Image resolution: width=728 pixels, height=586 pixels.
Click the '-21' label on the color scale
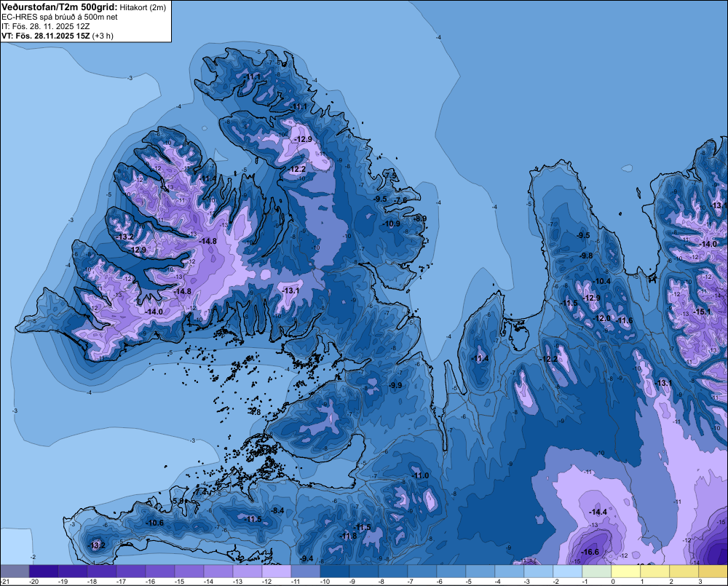4,582
